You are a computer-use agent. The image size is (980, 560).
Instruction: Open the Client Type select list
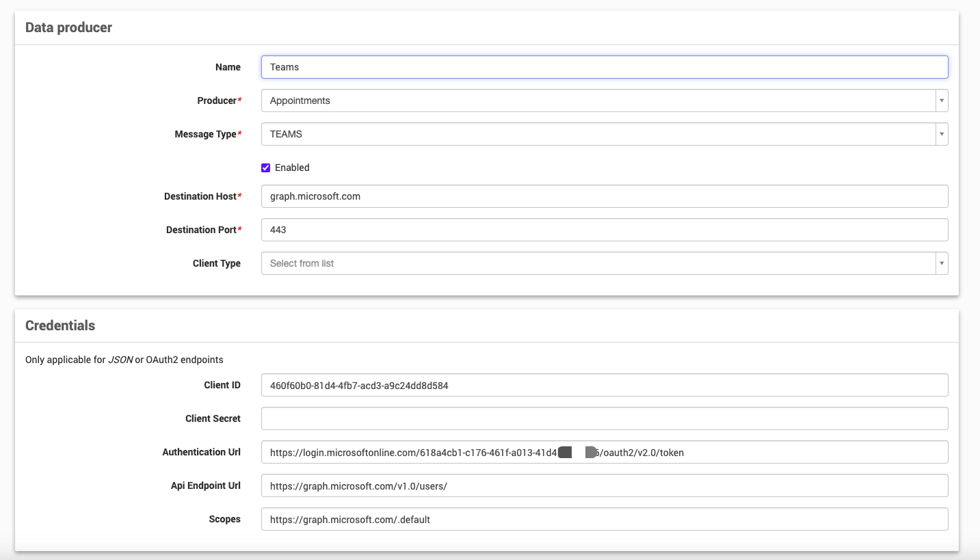[604, 263]
